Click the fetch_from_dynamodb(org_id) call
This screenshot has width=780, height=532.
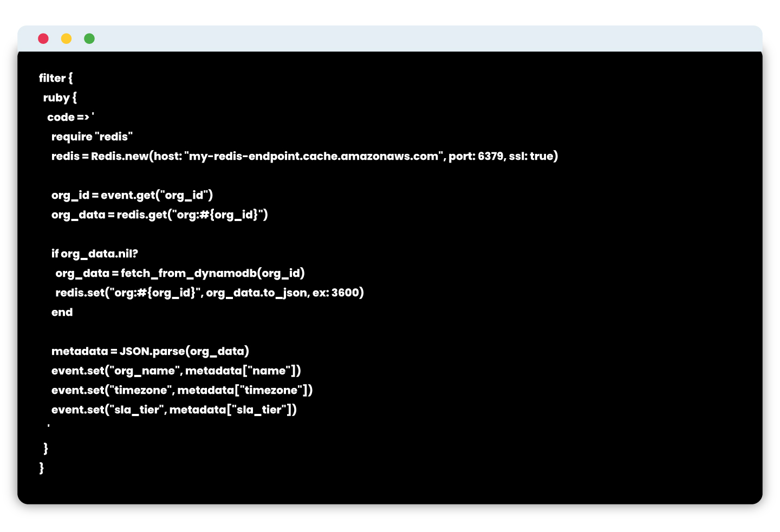pyautogui.click(x=213, y=273)
